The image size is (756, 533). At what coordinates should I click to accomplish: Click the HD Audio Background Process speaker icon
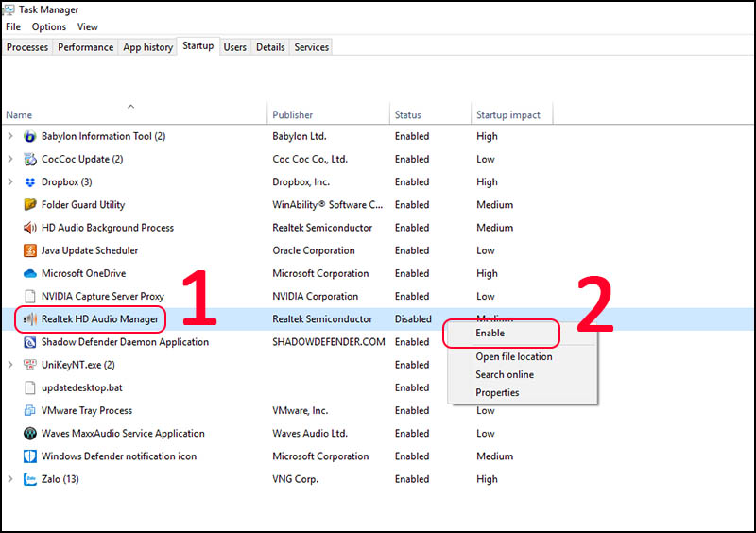pos(30,228)
